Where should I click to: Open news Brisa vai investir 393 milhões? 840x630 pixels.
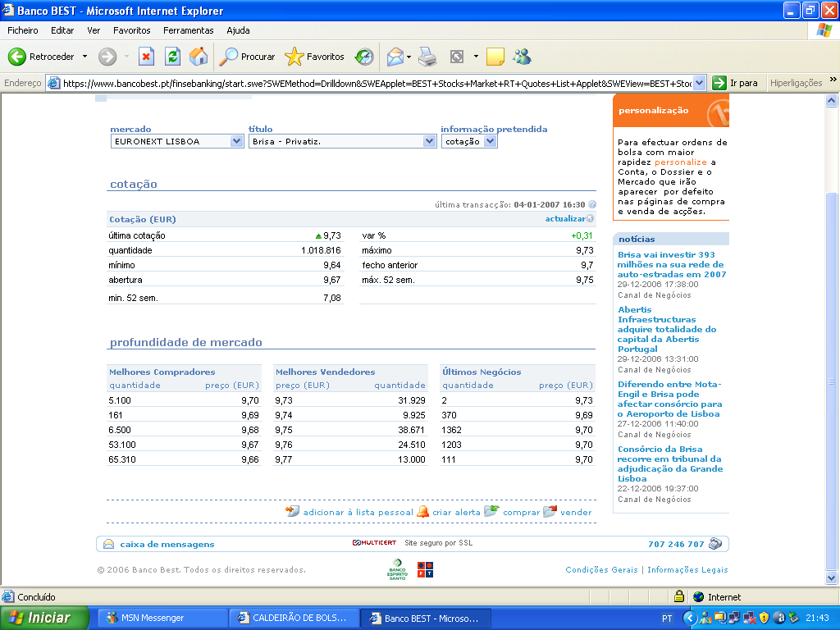672,265
